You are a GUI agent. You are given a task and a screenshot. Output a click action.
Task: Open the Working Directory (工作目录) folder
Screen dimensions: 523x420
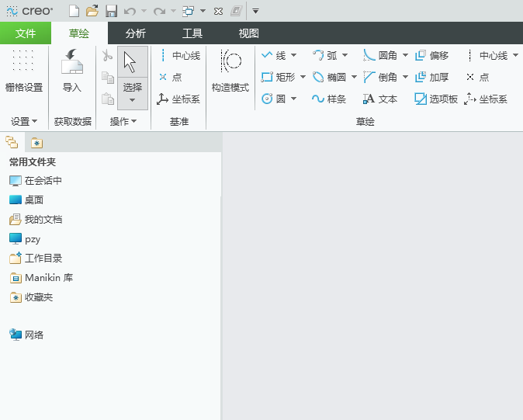coord(36,259)
